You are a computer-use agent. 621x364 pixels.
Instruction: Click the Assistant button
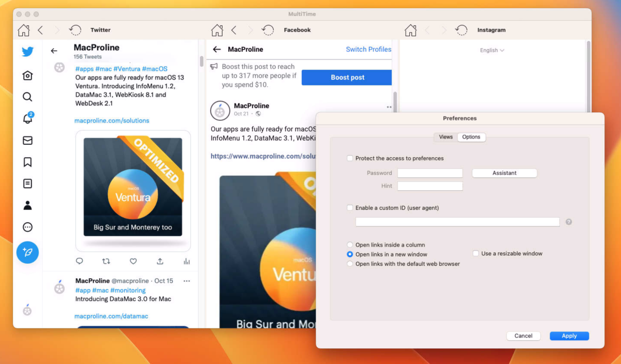(505, 173)
